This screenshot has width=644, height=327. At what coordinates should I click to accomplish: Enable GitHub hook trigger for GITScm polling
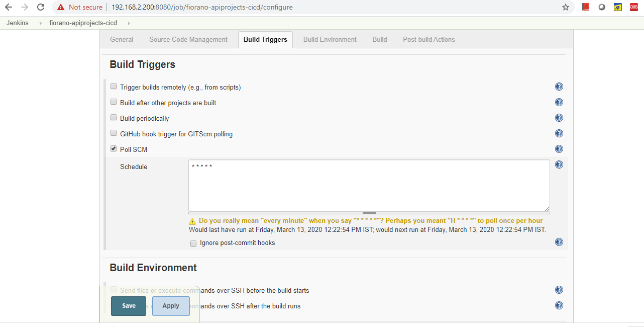point(114,133)
